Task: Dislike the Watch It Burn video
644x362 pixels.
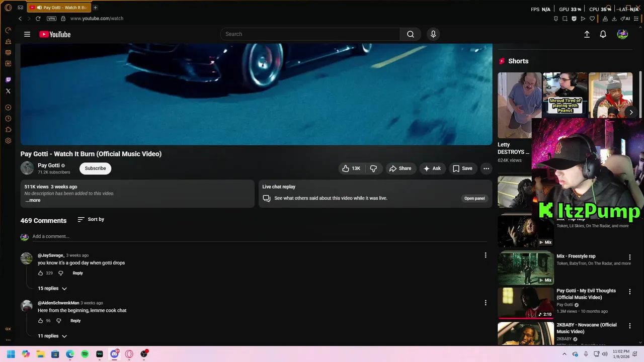Action: (373, 168)
